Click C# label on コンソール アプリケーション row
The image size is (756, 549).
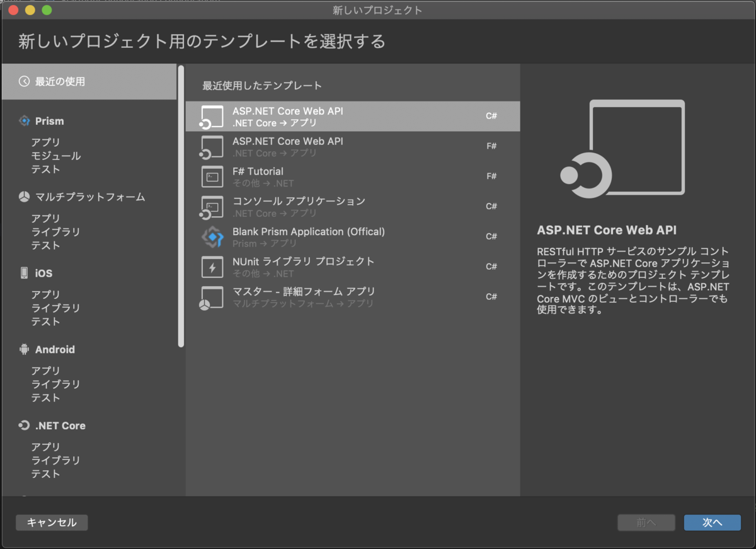[x=491, y=206]
